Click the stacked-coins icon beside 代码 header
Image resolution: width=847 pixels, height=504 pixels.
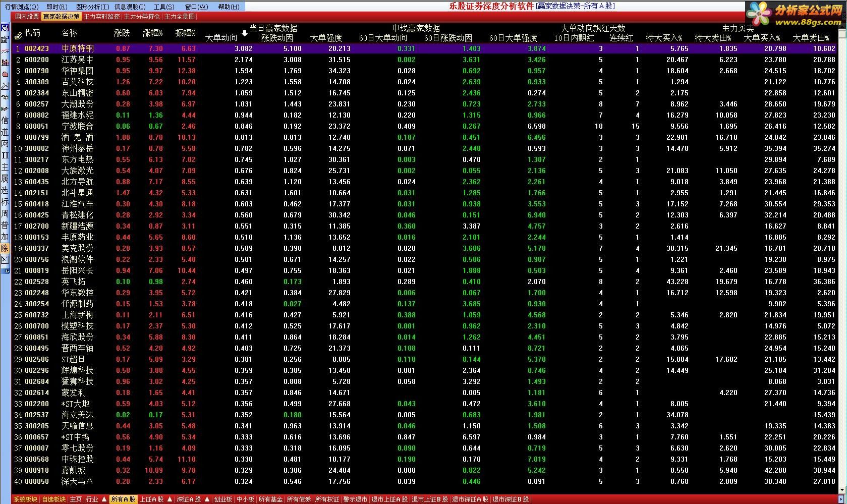pos(18,35)
